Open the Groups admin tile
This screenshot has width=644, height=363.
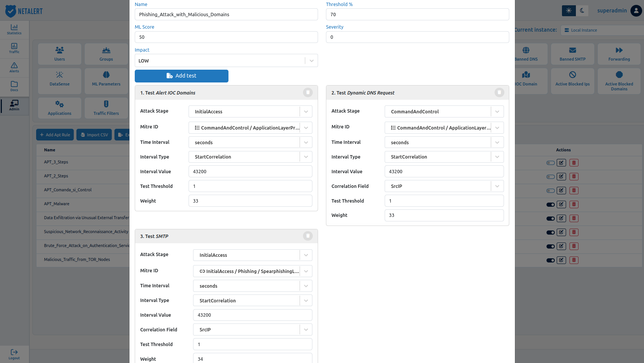click(x=106, y=54)
